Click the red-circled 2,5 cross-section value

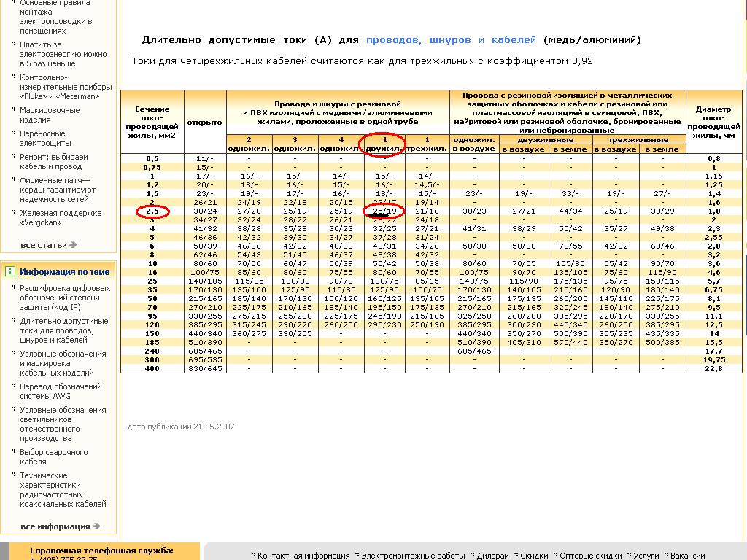click(152, 211)
